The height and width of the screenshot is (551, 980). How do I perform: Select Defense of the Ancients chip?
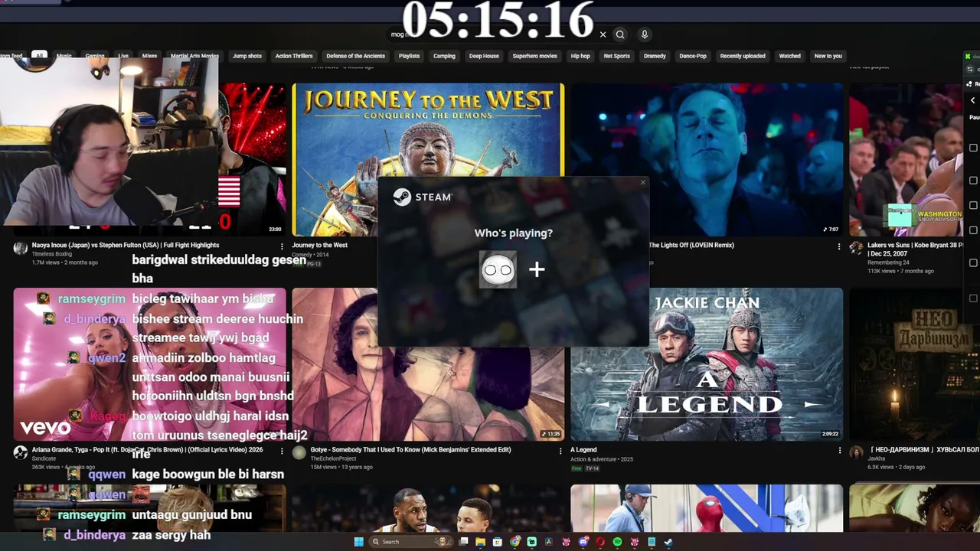356,56
